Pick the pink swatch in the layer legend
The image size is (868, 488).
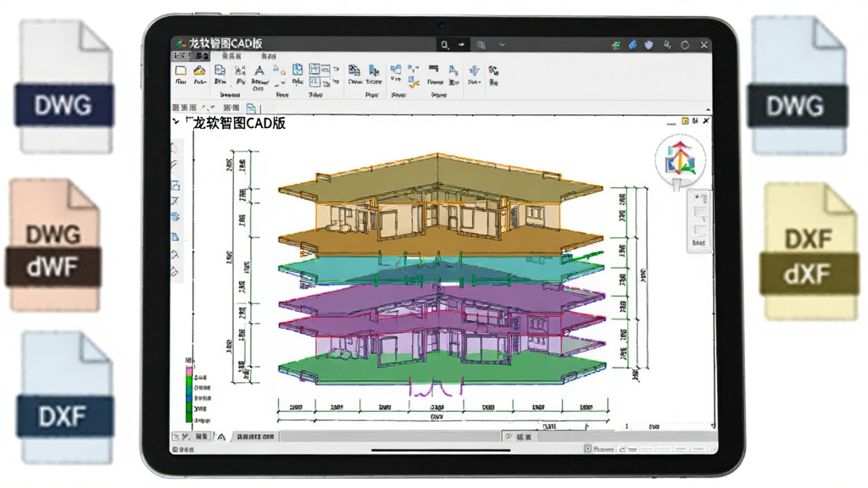tap(189, 371)
